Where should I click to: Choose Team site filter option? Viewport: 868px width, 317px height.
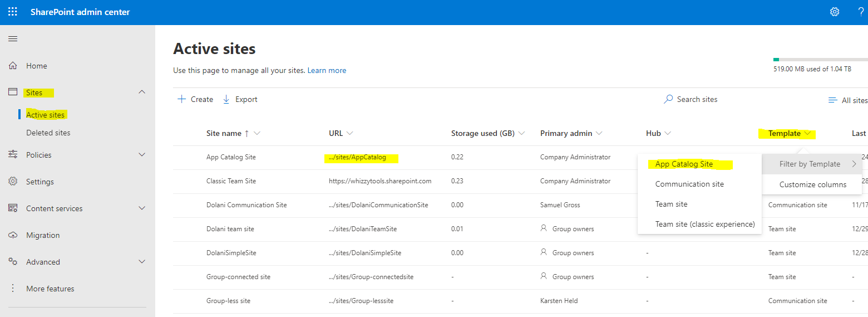(x=699, y=204)
